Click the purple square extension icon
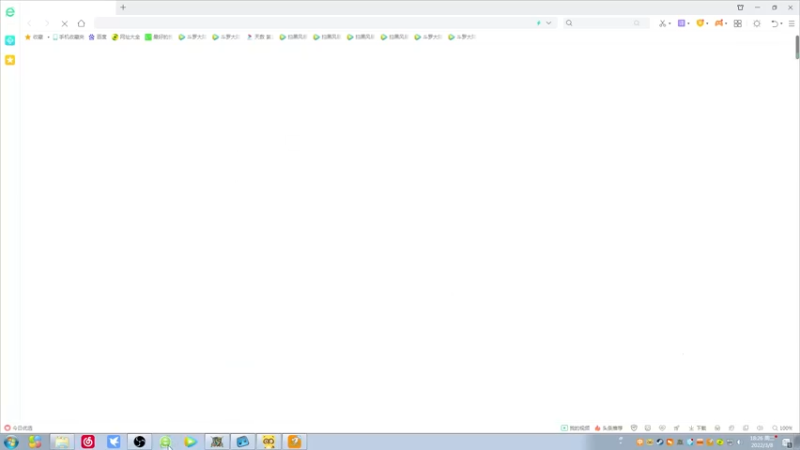Screen dimensions: 800x450 click(x=681, y=23)
